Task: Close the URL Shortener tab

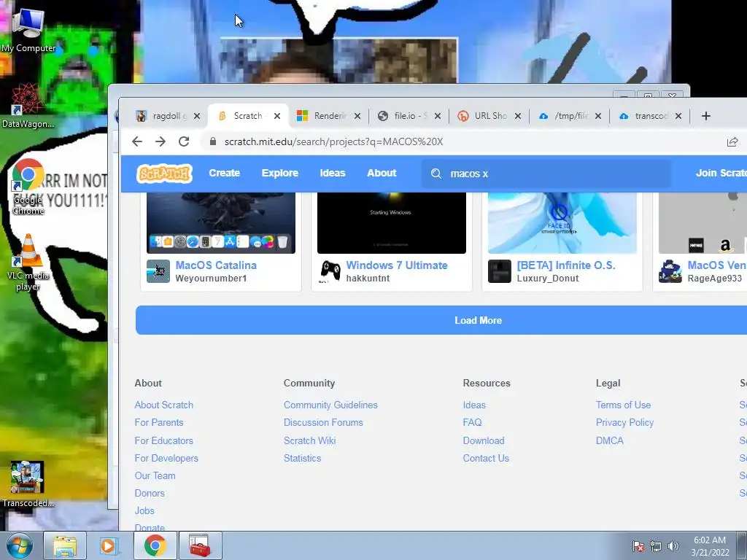Action: tap(518, 116)
